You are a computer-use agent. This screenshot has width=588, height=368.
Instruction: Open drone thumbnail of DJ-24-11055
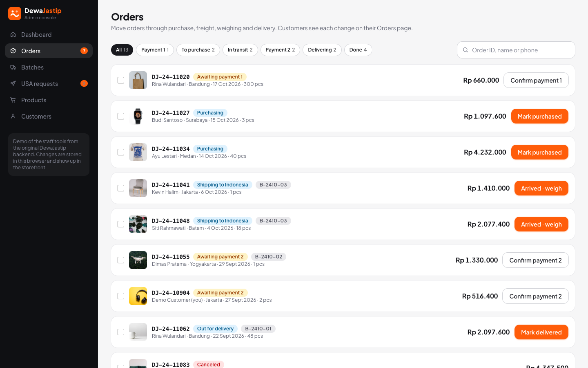pos(138,260)
